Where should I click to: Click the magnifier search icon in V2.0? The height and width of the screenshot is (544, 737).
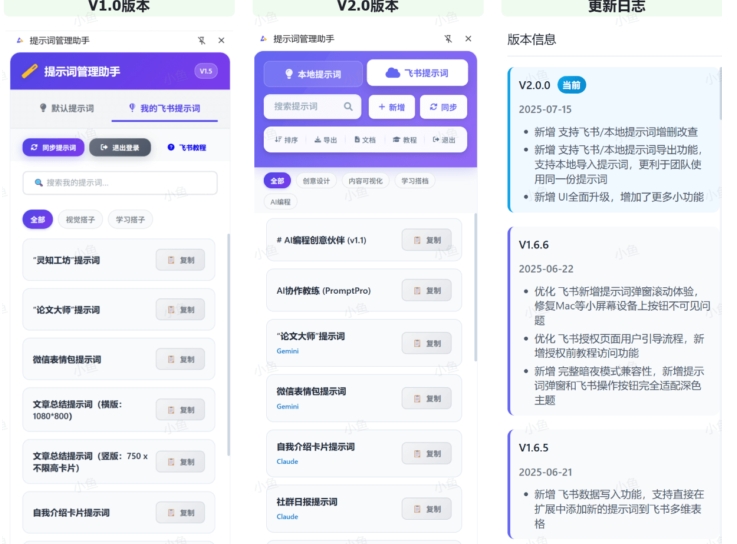(x=348, y=106)
